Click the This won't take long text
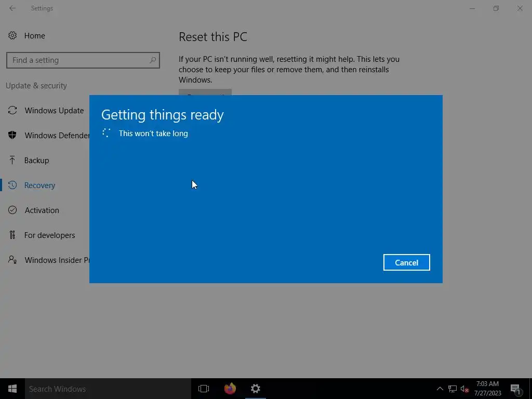532x399 pixels. pyautogui.click(x=153, y=134)
